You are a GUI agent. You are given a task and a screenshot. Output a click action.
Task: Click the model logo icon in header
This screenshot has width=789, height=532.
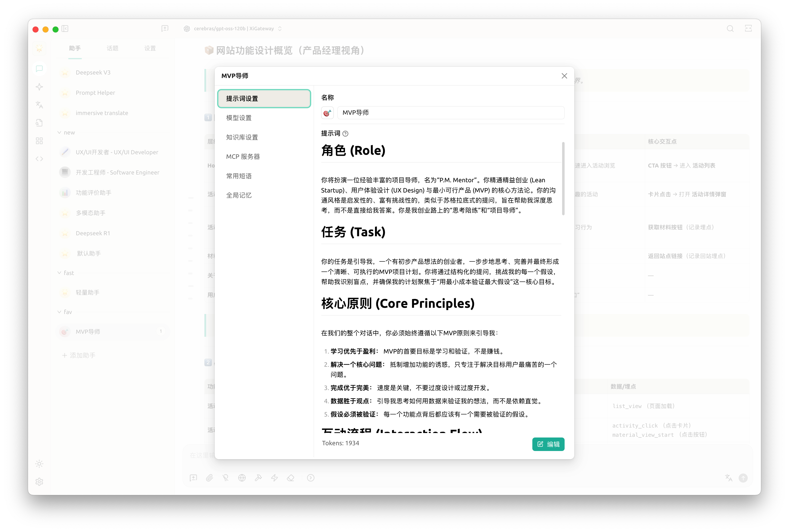click(x=187, y=28)
